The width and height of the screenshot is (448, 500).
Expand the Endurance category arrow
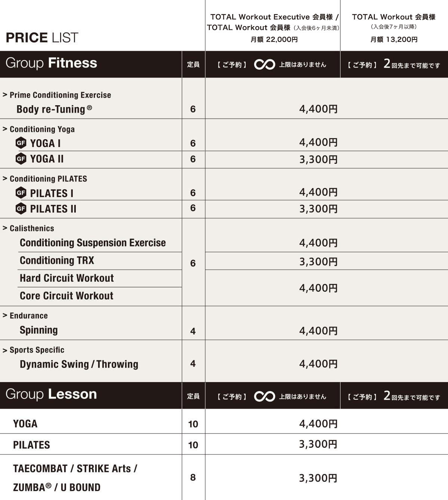[5, 315]
